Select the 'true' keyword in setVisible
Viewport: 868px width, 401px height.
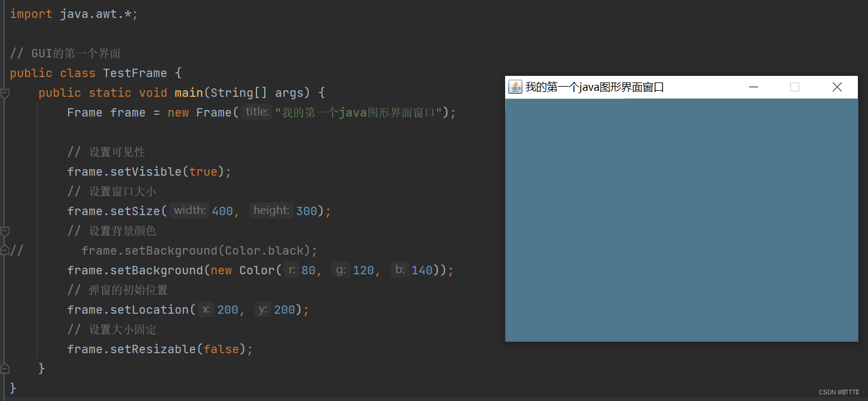point(204,172)
